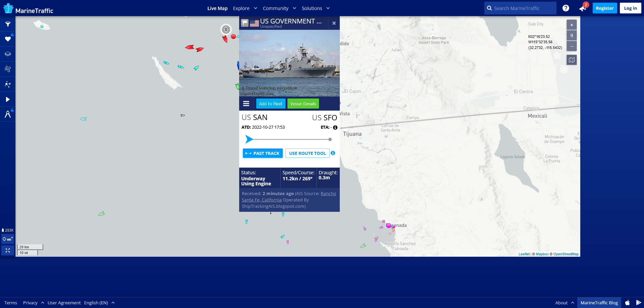Click the 293K vessels counter
This screenshot has width=644, height=308.
(x=8, y=230)
